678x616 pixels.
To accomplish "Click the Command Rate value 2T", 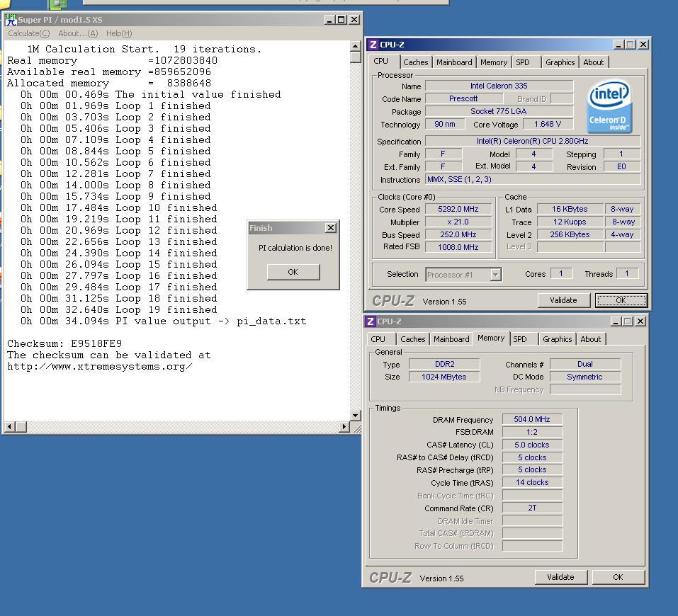I will [532, 508].
